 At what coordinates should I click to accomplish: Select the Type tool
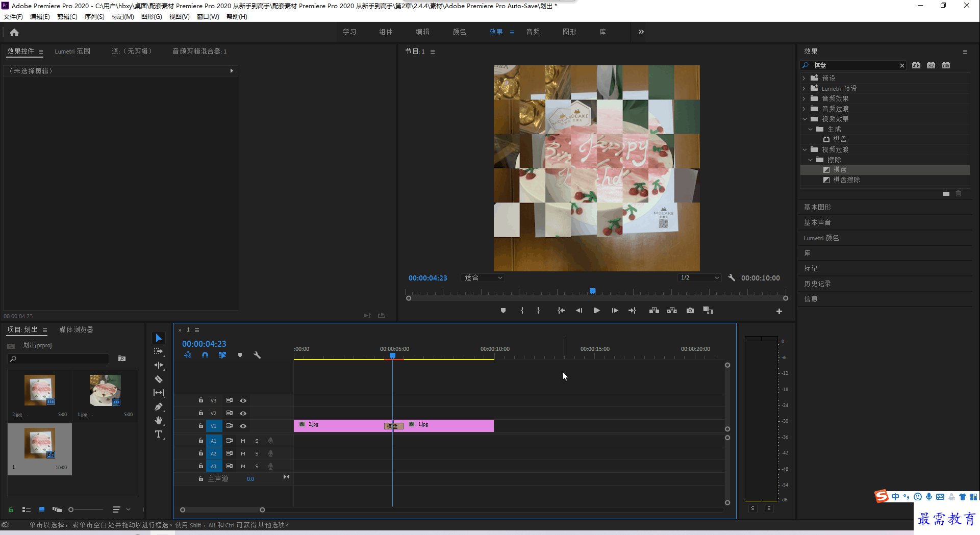(159, 434)
